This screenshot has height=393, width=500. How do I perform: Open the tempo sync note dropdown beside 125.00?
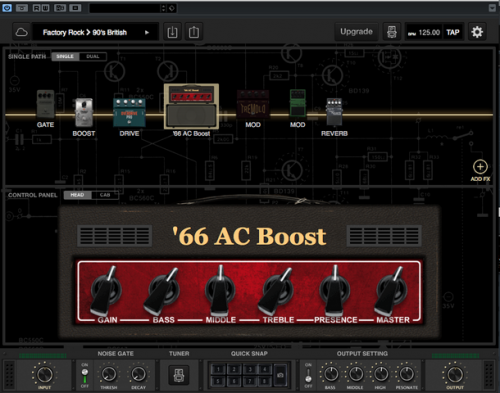click(x=412, y=33)
